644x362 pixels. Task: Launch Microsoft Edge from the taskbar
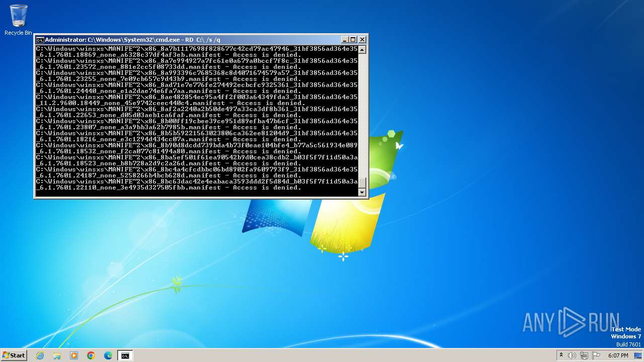pos(108,355)
